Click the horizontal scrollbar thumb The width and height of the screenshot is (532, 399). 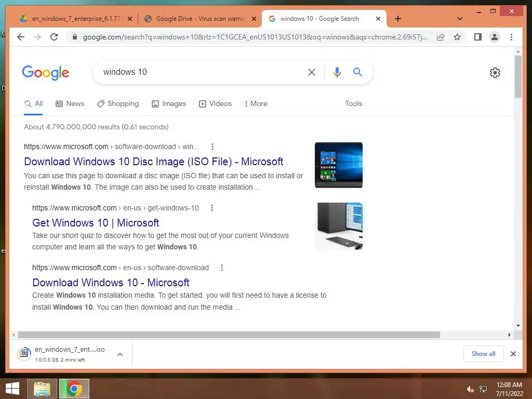[229, 335]
